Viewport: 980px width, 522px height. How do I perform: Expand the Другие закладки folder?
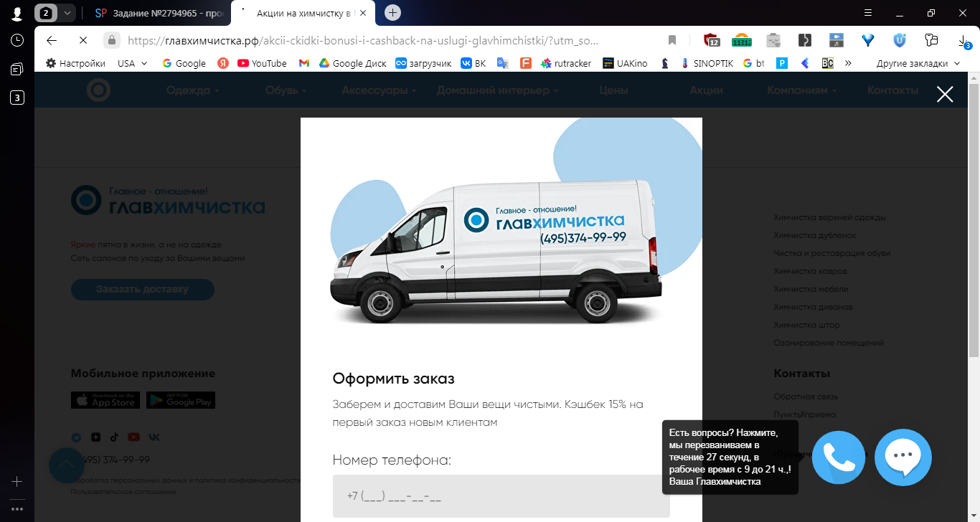click(918, 63)
